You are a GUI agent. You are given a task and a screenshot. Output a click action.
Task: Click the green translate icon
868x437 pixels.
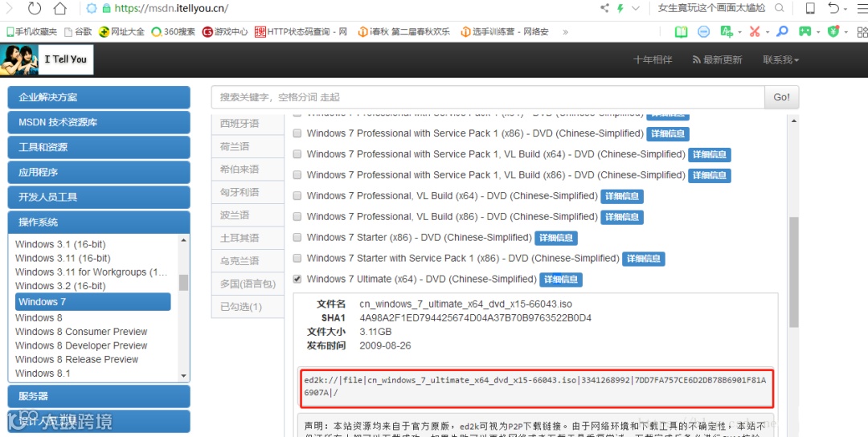point(727,32)
